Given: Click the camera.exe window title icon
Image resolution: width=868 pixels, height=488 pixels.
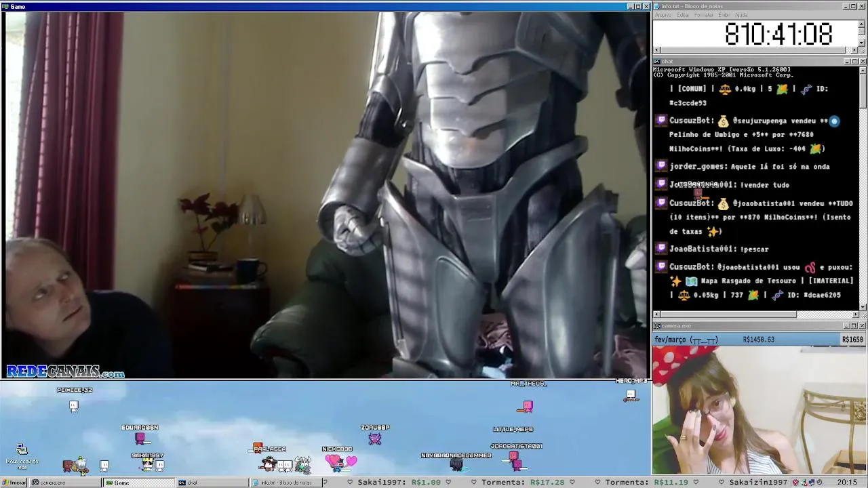Looking at the screenshot, I should coord(657,326).
